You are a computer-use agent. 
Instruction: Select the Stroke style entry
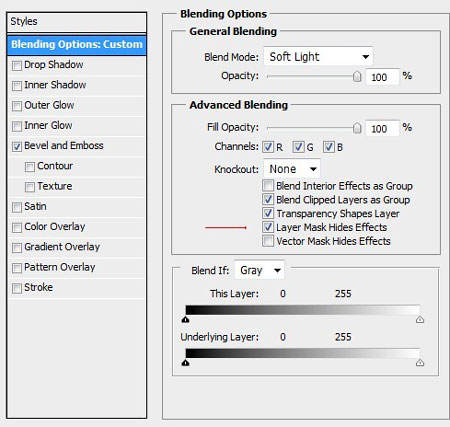click(38, 287)
